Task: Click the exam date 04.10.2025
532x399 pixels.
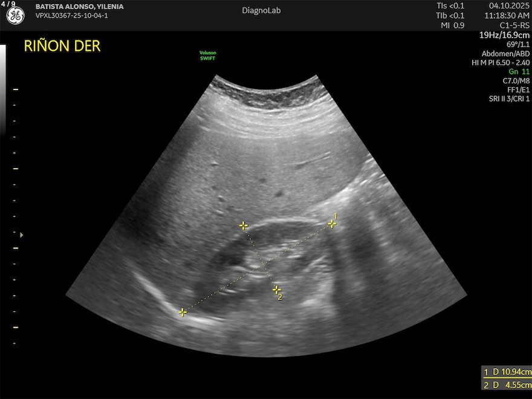Action: tap(509, 6)
